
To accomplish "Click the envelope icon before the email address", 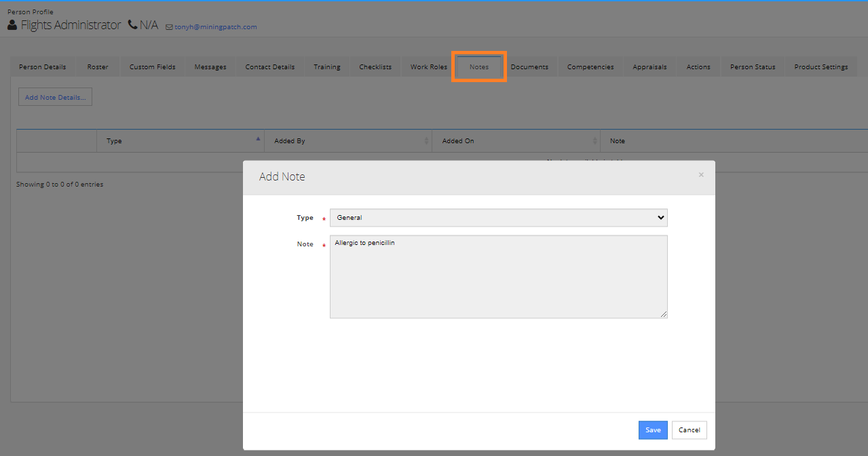I will (x=169, y=26).
